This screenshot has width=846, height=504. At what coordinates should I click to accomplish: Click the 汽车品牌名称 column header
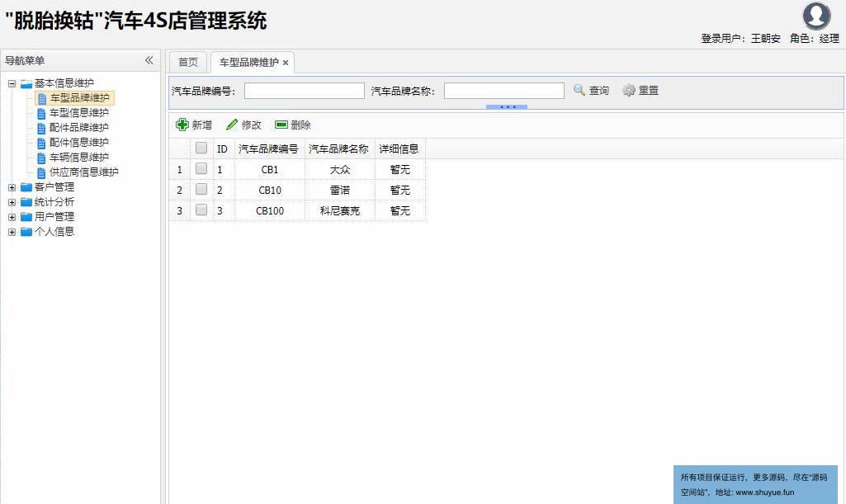click(338, 149)
